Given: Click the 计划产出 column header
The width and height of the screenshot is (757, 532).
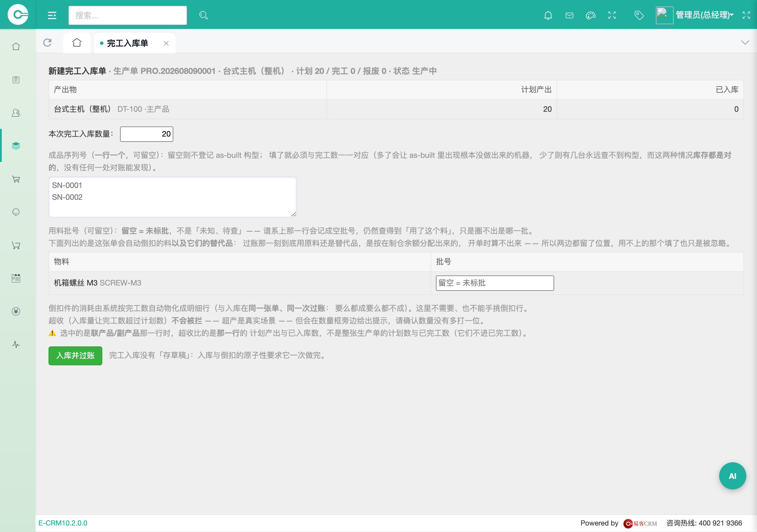Looking at the screenshot, I should tap(441, 90).
